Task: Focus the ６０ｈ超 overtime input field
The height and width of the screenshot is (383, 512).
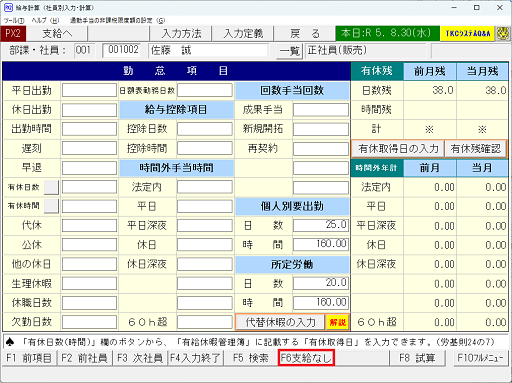Action: (x=205, y=322)
